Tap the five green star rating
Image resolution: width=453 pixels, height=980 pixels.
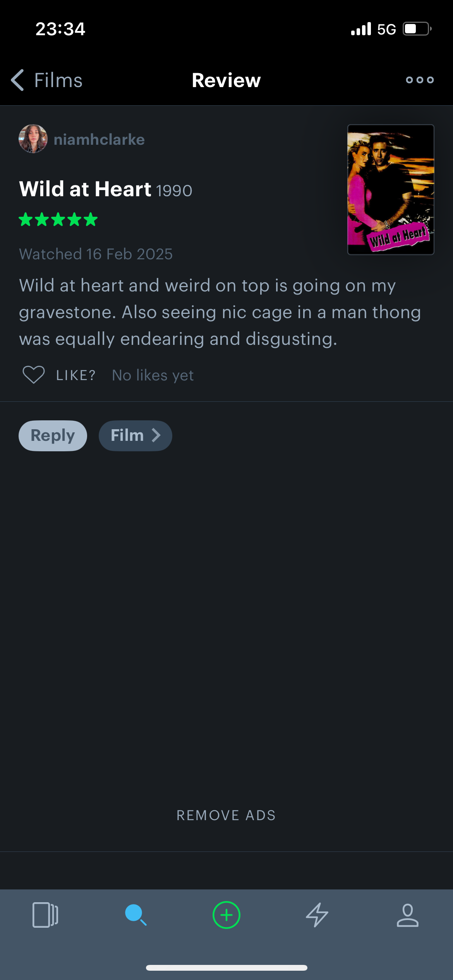click(x=58, y=219)
